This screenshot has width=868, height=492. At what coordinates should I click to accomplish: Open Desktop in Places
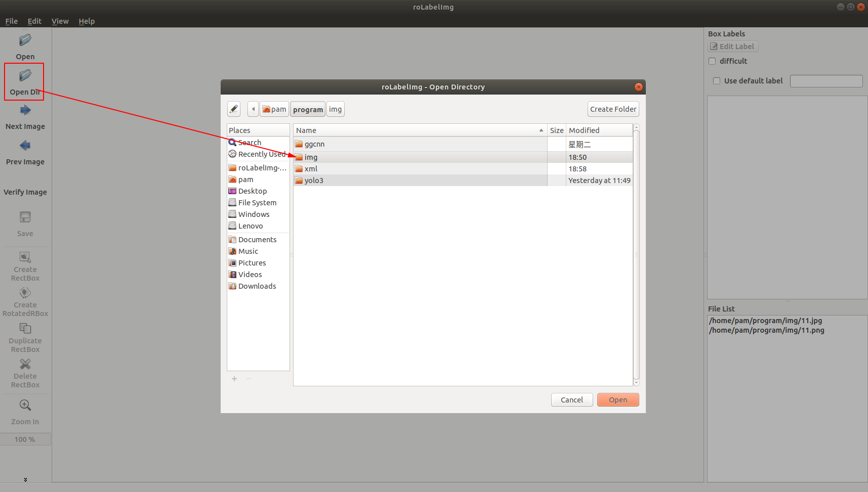(x=258, y=191)
